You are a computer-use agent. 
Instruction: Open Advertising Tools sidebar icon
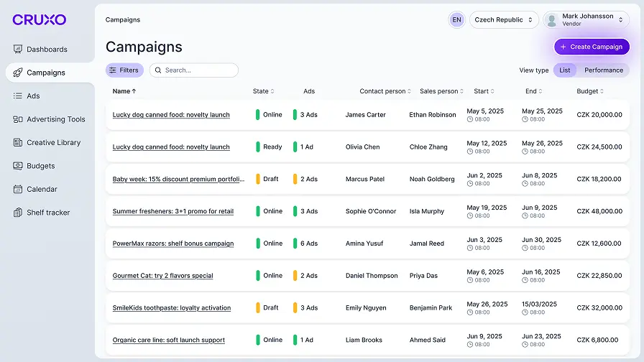[18, 119]
